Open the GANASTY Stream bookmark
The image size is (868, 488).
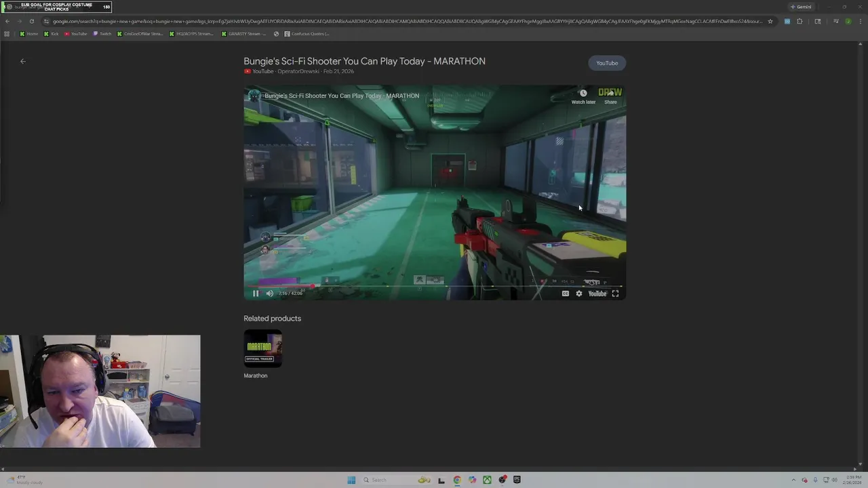click(244, 33)
